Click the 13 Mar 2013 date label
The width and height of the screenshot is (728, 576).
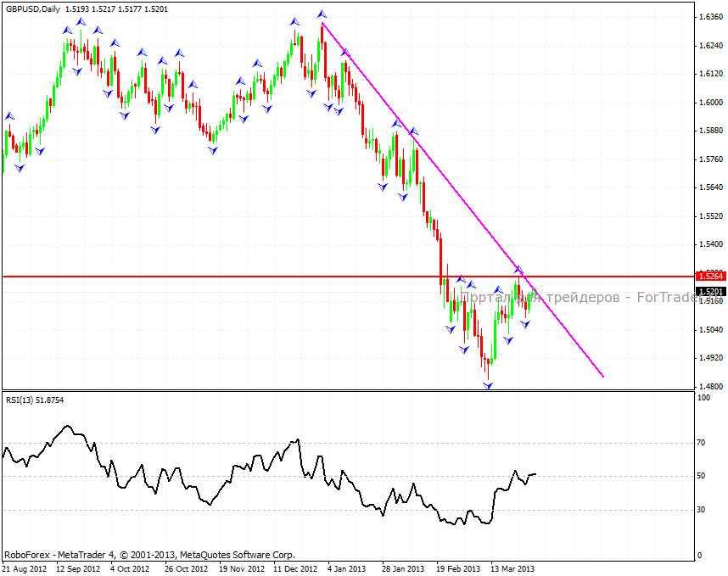[x=512, y=568]
